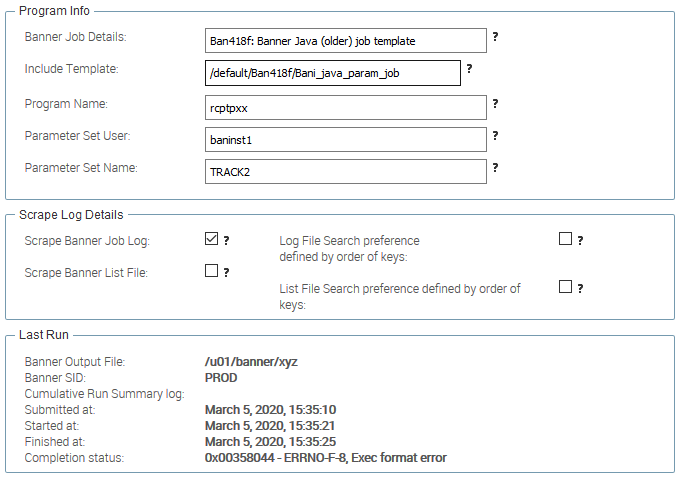Open help for Log File Search preference
Screen dimensions: 678x480
pyautogui.click(x=580, y=240)
